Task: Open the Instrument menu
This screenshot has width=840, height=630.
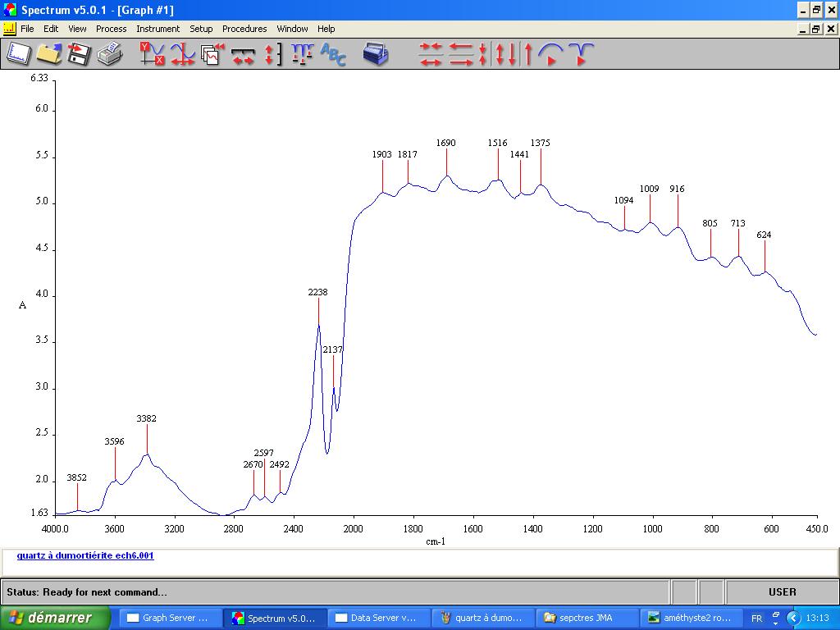Action: click(x=157, y=29)
